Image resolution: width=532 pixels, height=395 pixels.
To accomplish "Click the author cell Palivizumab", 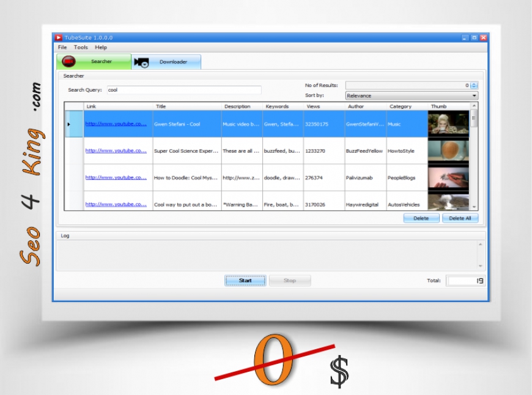I will [x=366, y=177].
